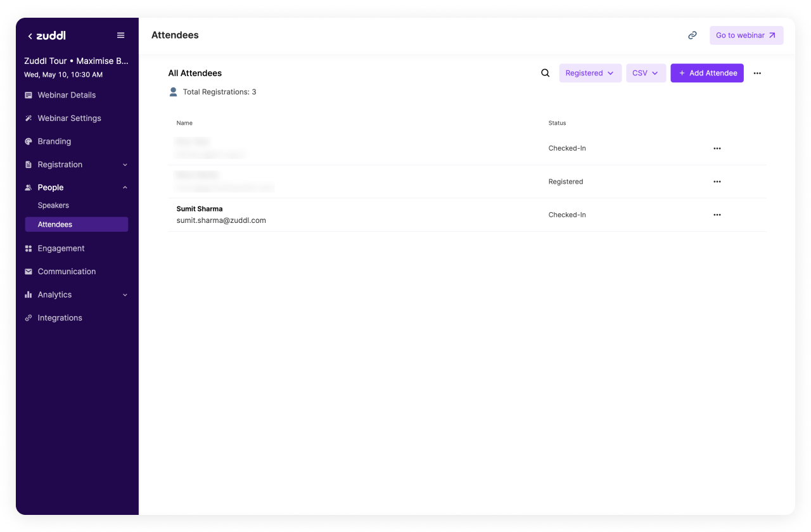Open options for first Checked-In attendee row

coord(717,148)
